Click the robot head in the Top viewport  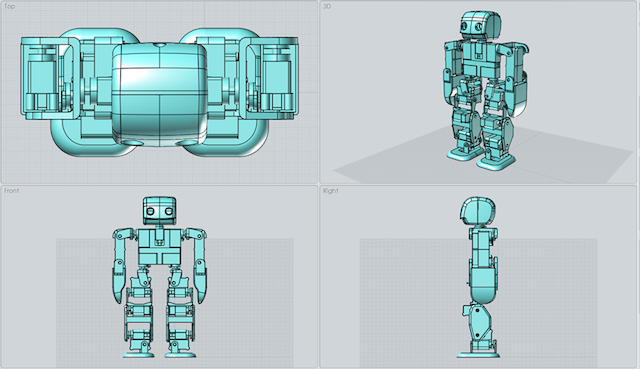159,94
